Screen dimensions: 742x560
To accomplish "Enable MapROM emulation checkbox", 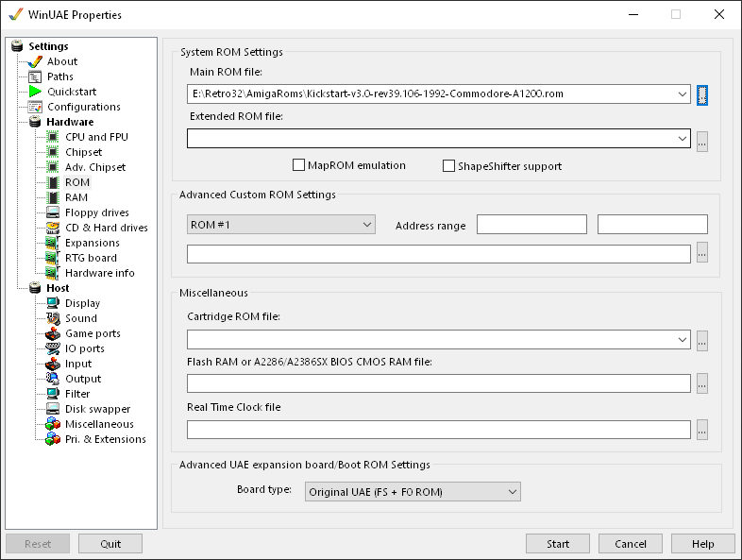I will pos(298,165).
